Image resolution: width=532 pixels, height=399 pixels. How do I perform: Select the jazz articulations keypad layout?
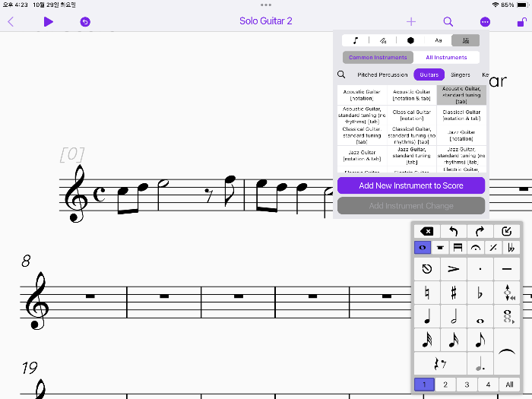tap(493, 248)
